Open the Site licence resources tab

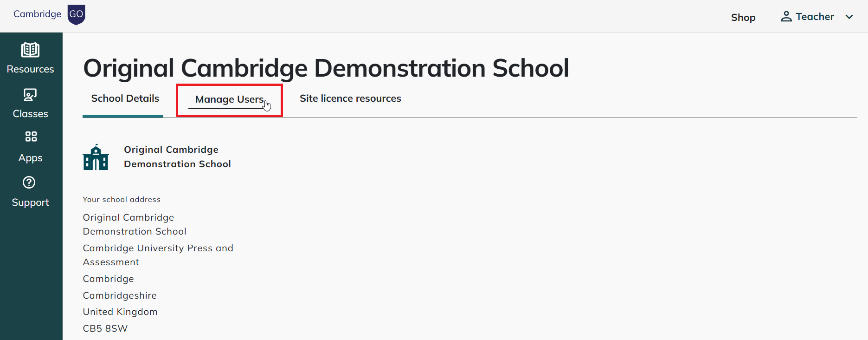(x=350, y=98)
